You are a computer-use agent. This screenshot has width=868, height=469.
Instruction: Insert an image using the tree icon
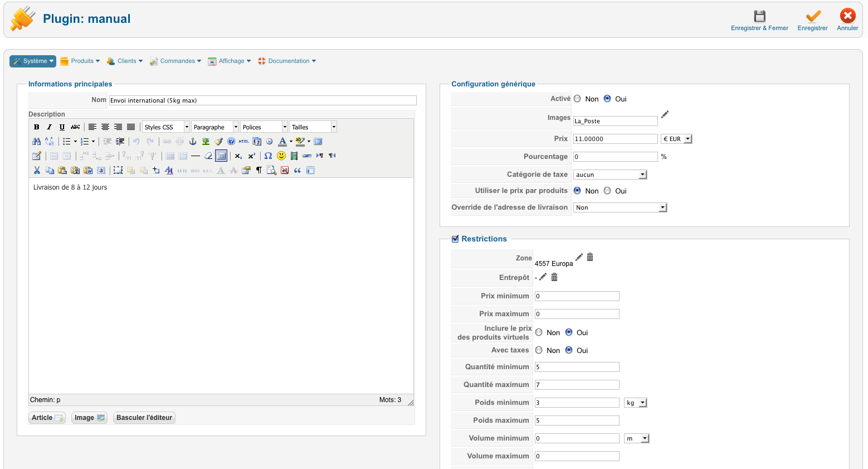point(206,142)
